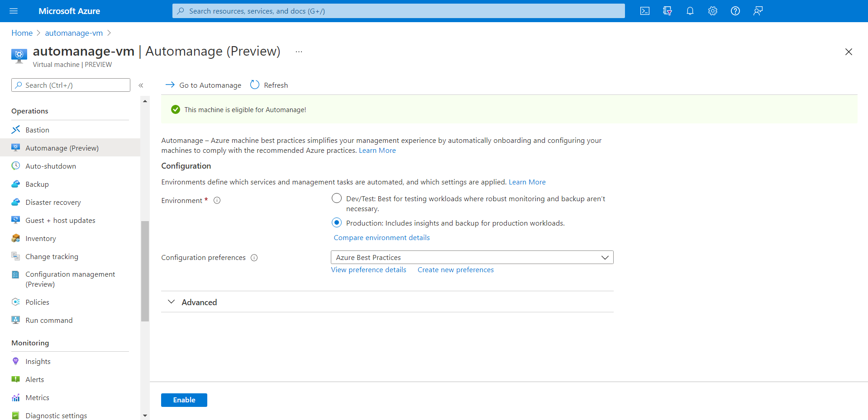Click Learn More after settings are applied
Screen dimensions: 868x420
(x=527, y=182)
